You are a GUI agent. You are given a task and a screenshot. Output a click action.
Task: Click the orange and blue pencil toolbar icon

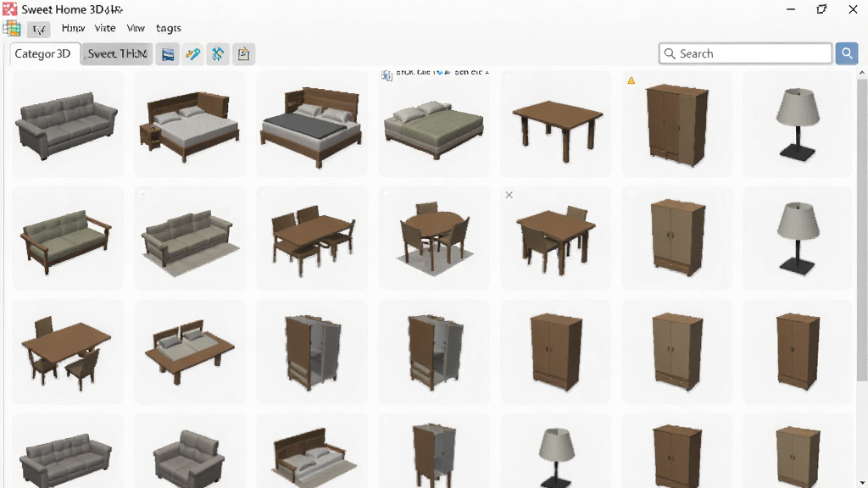tap(192, 53)
